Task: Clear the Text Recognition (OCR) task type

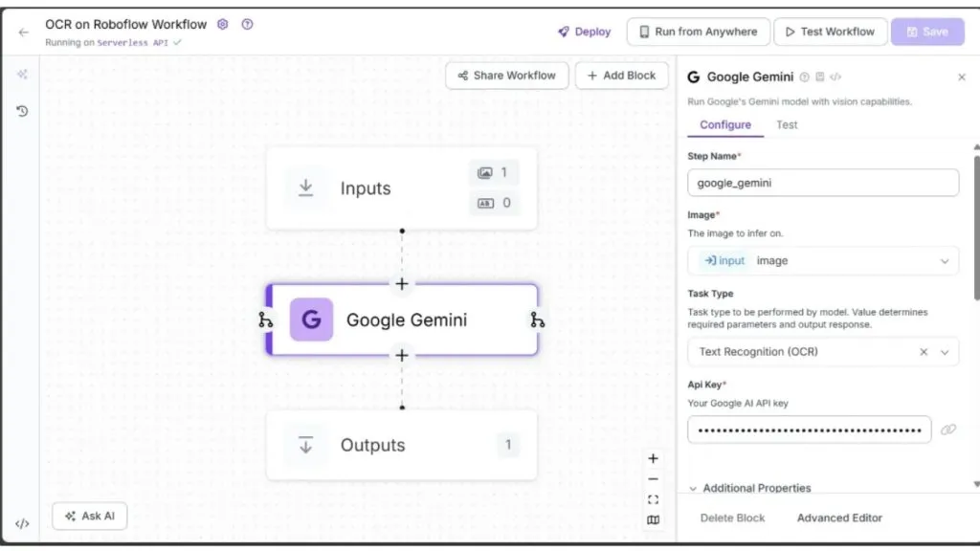Action: [924, 352]
